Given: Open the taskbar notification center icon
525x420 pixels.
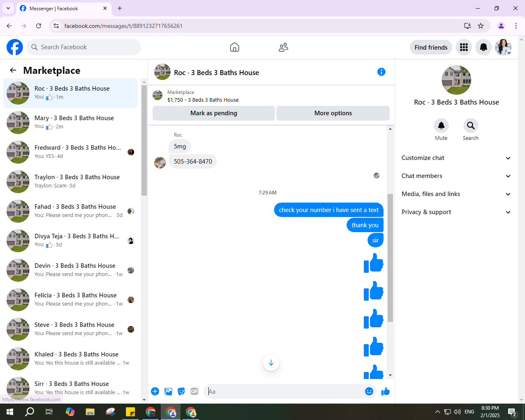Looking at the screenshot, I should point(512,412).
